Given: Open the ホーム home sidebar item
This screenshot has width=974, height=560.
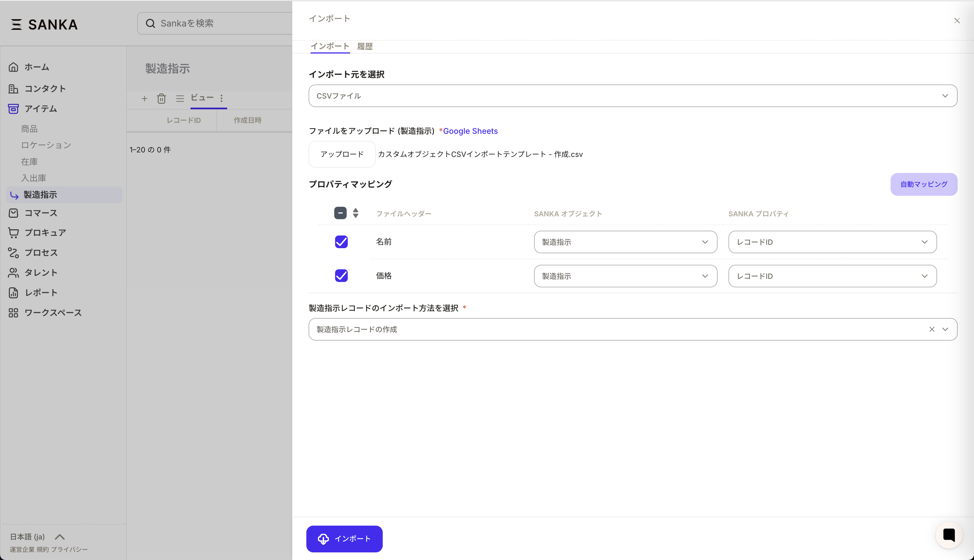Looking at the screenshot, I should 37,67.
